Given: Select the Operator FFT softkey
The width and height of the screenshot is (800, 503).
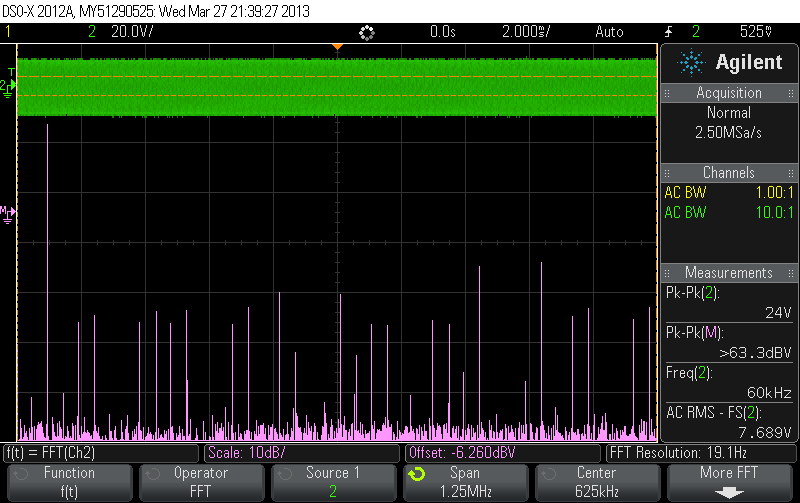Looking at the screenshot, I should [x=201, y=482].
